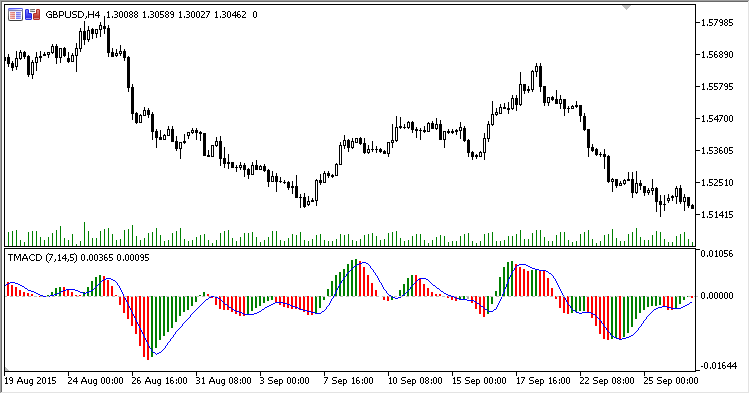Click indicator scale value 0.01056

click(717, 253)
